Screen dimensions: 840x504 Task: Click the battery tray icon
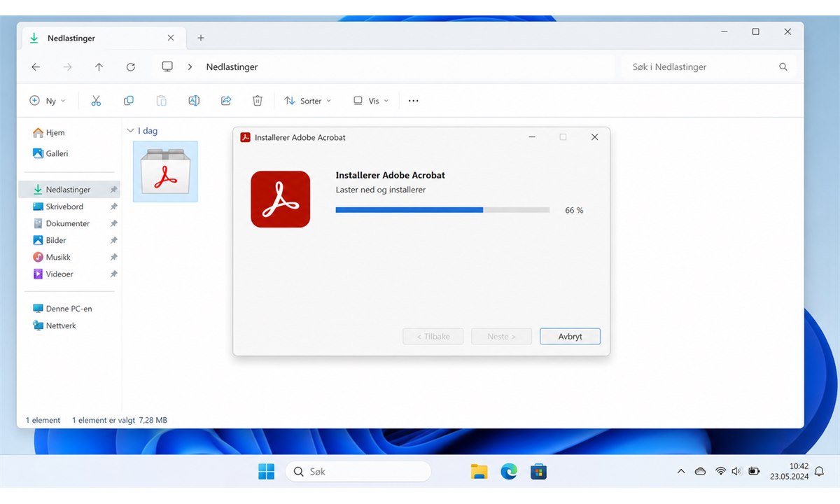click(x=754, y=472)
